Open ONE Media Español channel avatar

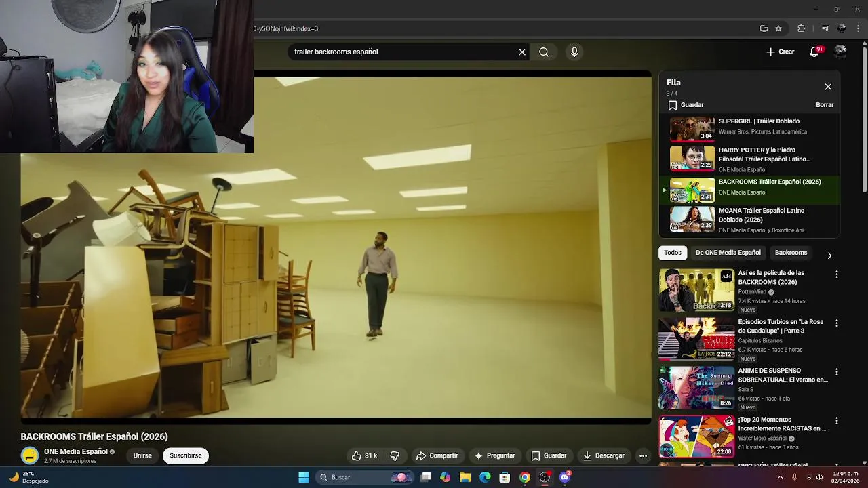point(29,455)
